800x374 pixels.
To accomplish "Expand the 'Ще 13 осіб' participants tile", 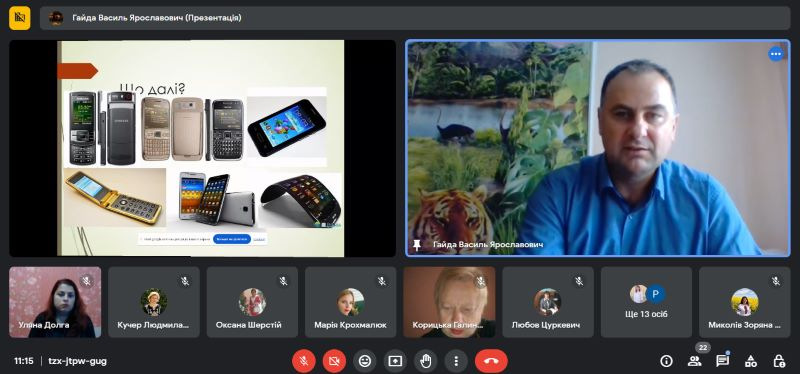I will point(646,302).
